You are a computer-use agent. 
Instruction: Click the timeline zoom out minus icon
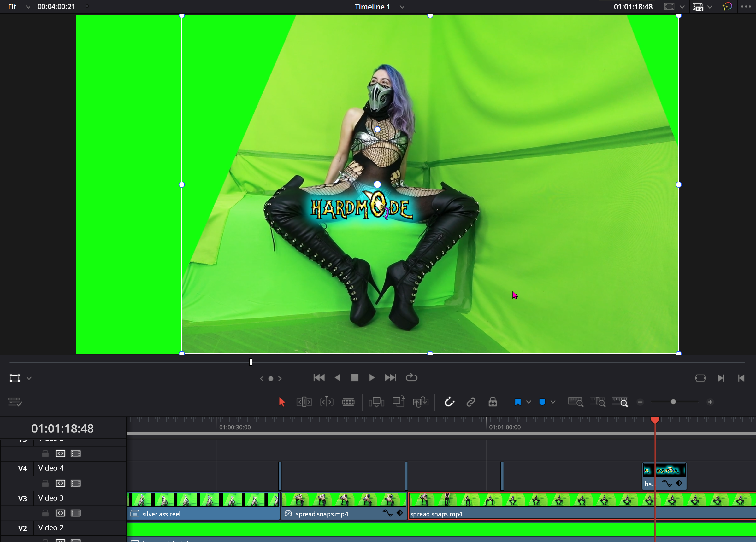[640, 402]
